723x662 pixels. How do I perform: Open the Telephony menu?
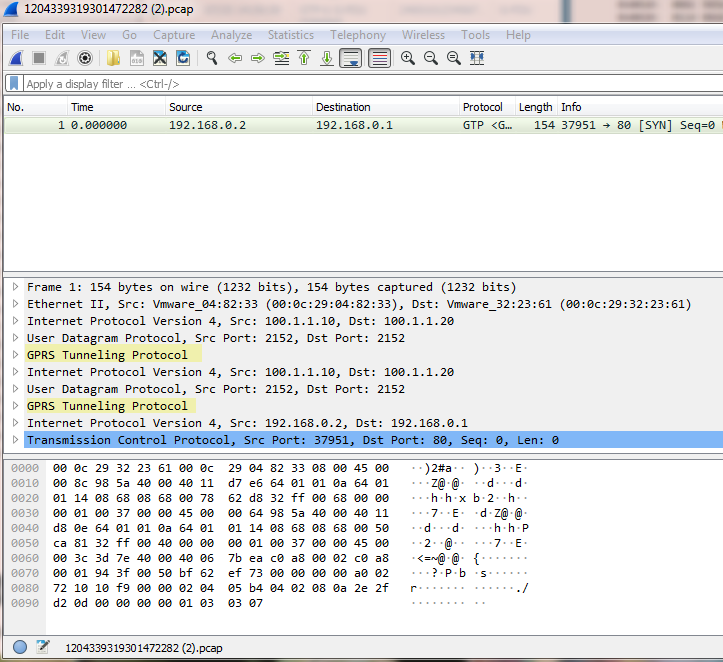click(358, 35)
